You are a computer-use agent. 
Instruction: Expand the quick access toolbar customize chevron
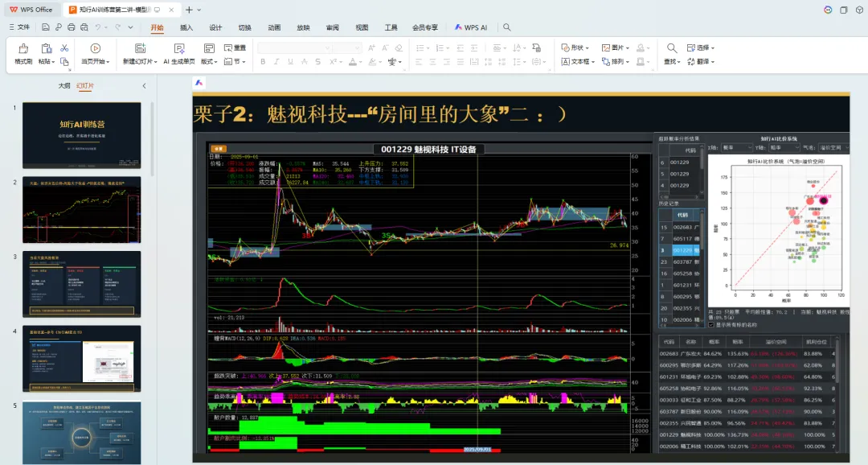click(x=131, y=27)
